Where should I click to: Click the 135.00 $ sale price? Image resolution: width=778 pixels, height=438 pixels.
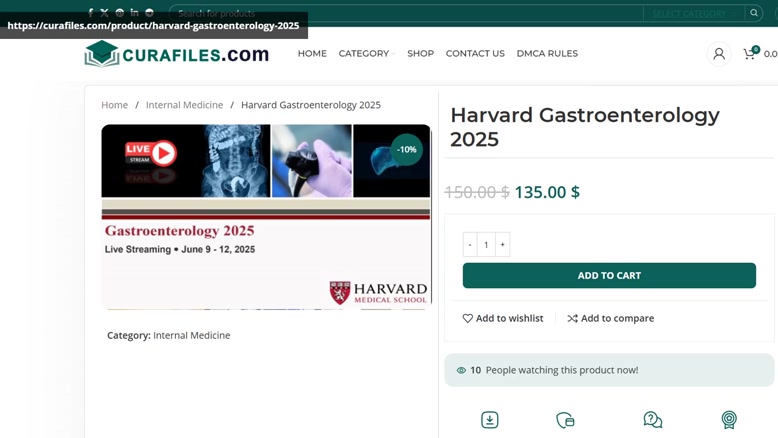[x=547, y=192]
